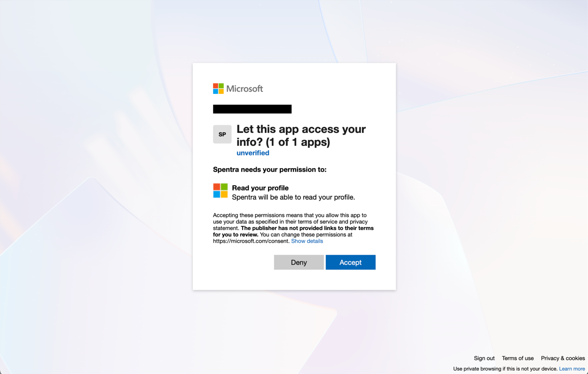Sign out using the footer link

tap(484, 358)
